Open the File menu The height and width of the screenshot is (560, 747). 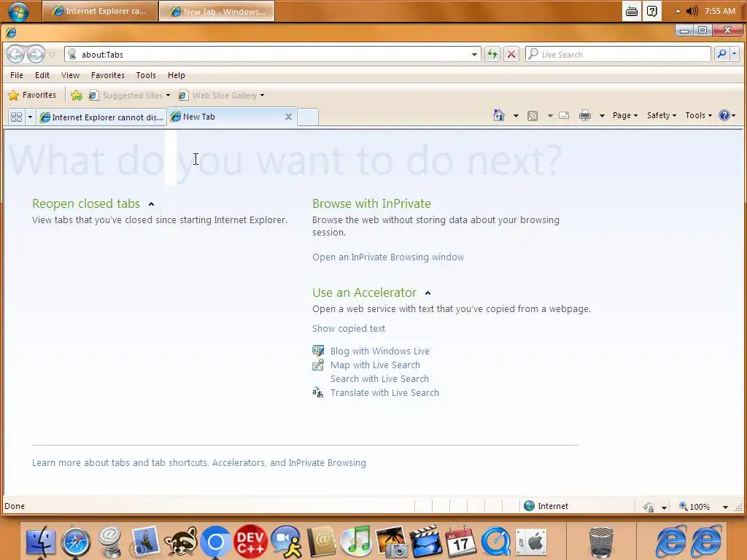pyautogui.click(x=17, y=75)
